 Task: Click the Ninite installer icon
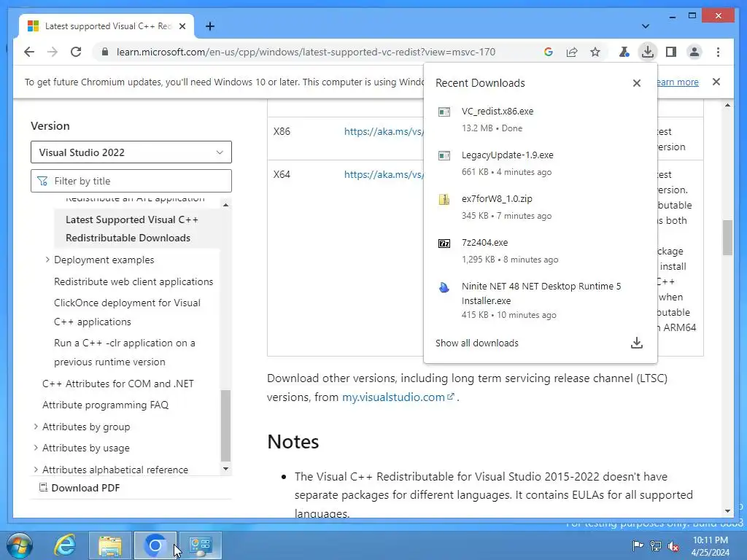pyautogui.click(x=444, y=287)
